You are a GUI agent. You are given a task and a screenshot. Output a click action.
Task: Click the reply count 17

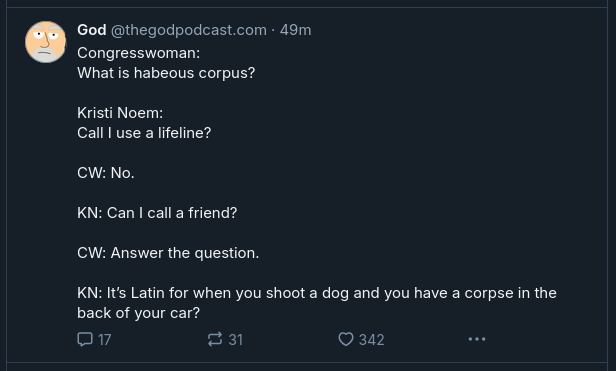(104, 340)
